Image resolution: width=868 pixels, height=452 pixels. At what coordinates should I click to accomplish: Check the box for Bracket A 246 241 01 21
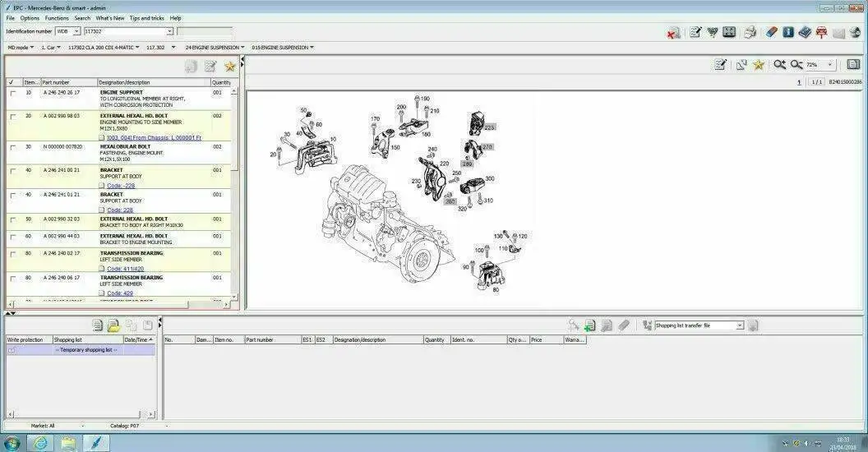click(x=12, y=196)
